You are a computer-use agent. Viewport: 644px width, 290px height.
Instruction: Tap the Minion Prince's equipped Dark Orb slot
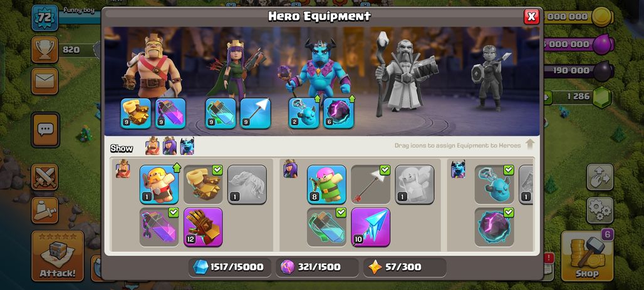[339, 113]
